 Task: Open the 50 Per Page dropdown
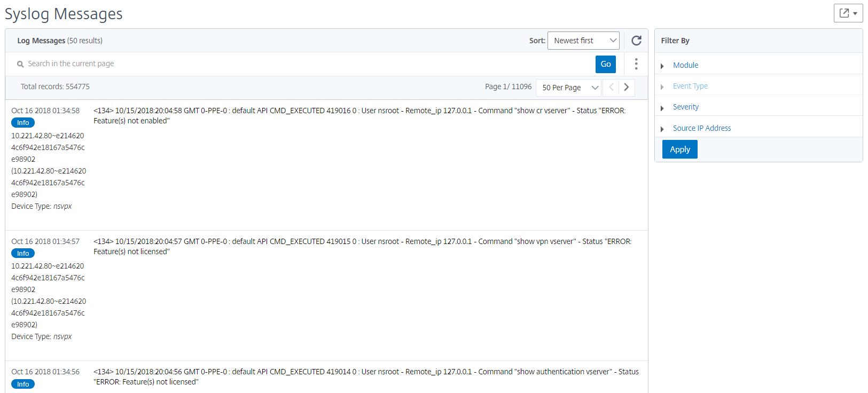point(569,88)
